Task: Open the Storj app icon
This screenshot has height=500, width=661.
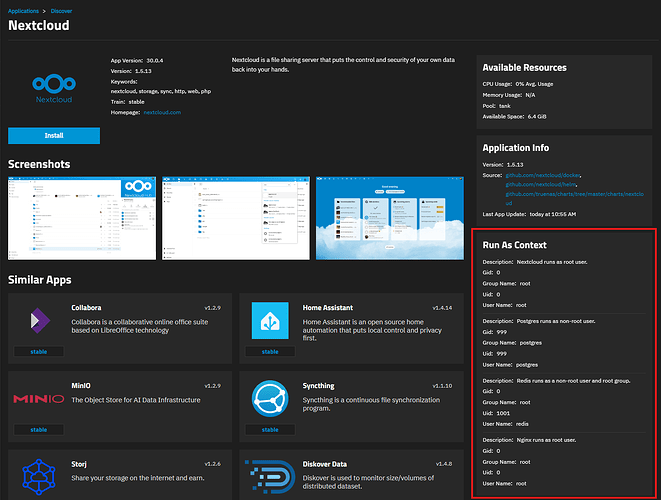Action: (39, 477)
